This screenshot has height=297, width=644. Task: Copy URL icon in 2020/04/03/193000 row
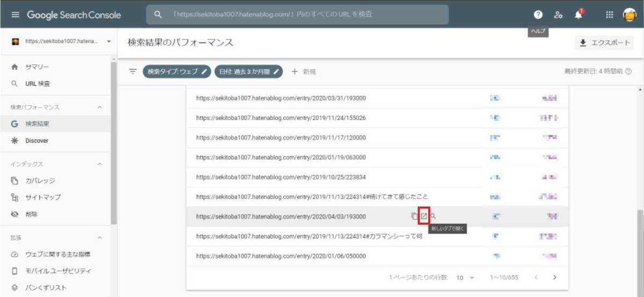tap(414, 216)
